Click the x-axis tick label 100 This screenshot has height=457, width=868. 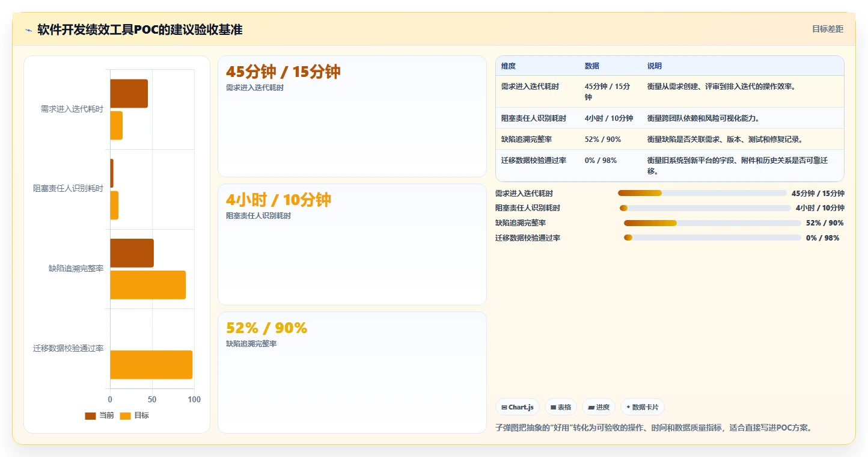[194, 399]
